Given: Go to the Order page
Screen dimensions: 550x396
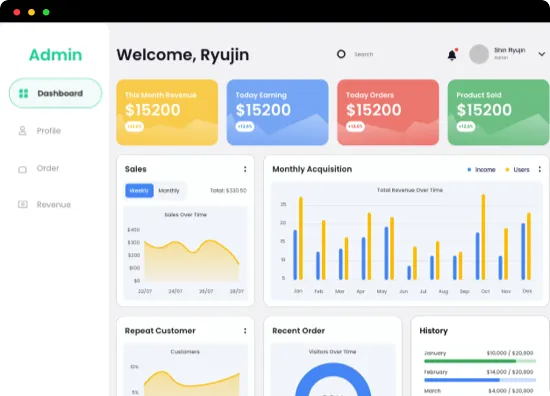Looking at the screenshot, I should click(x=48, y=168).
